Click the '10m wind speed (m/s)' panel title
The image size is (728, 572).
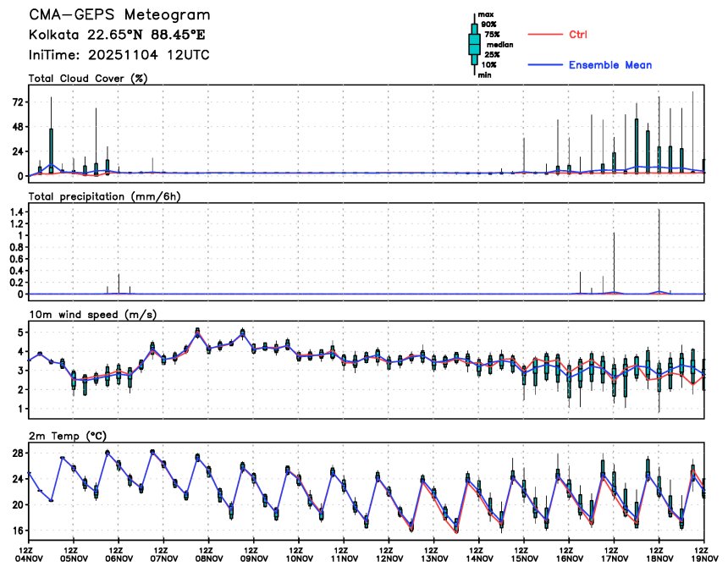pyautogui.click(x=93, y=315)
